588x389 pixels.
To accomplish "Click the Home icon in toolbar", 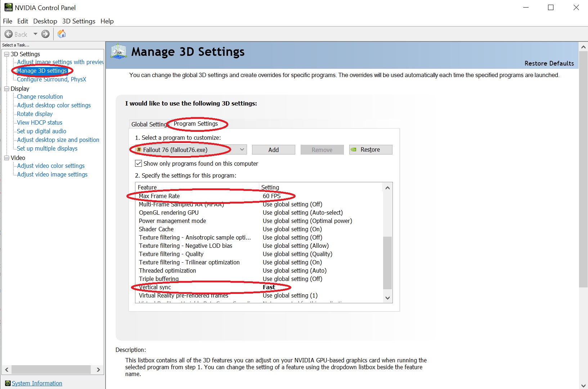I will point(62,34).
